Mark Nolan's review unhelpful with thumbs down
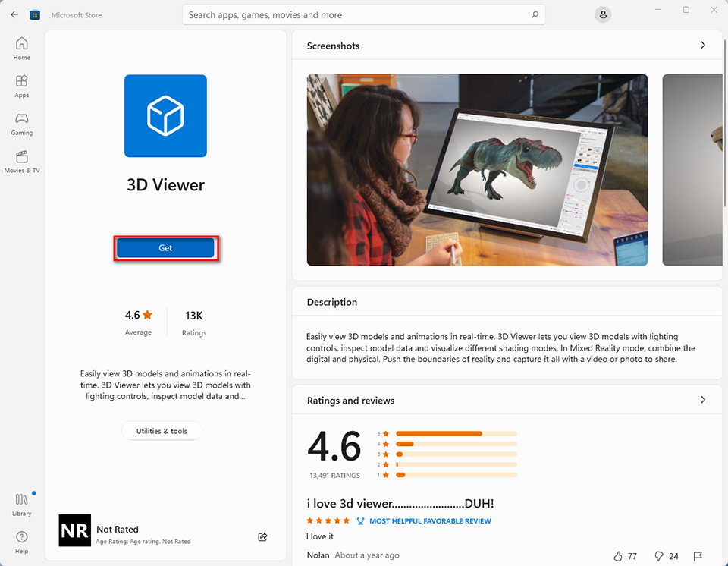This screenshot has height=566, width=728. pyautogui.click(x=658, y=556)
